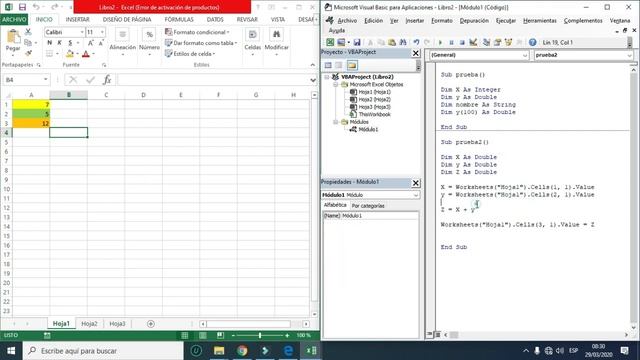Open the font size 11 dropdown
Screen dimensions: 640x360
click(x=102, y=32)
